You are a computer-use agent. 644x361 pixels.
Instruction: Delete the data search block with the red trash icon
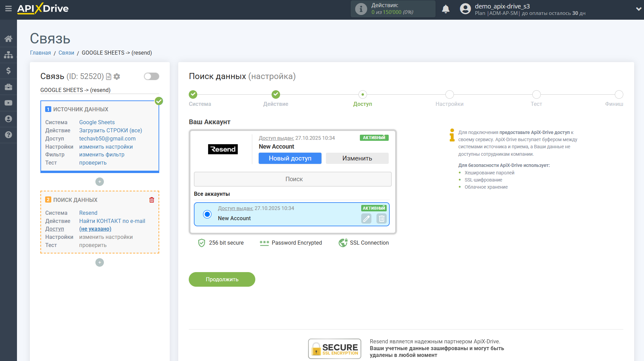[x=152, y=200]
